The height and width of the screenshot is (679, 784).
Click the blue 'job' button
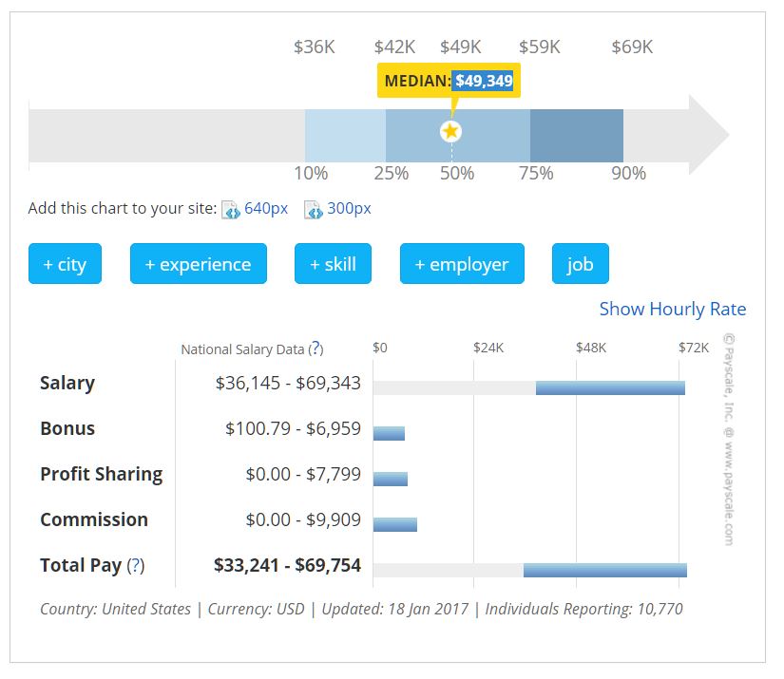(x=581, y=264)
